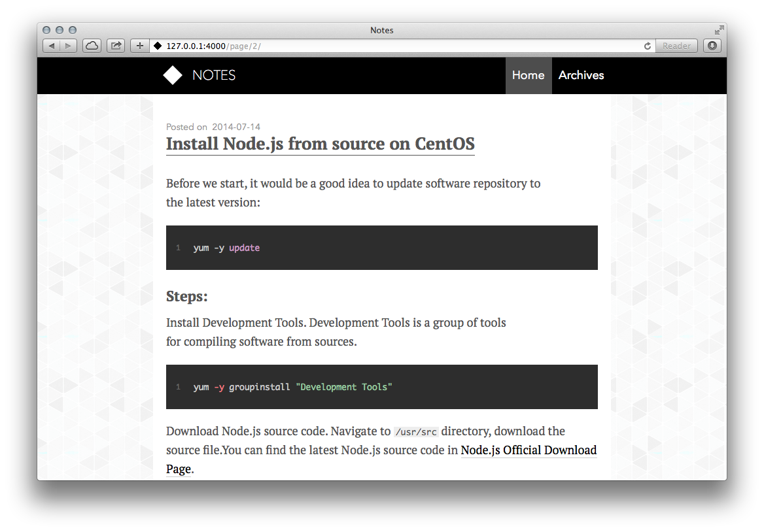This screenshot has width=764, height=532.
Task: Open the iCloud tabs button
Action: 92,46
